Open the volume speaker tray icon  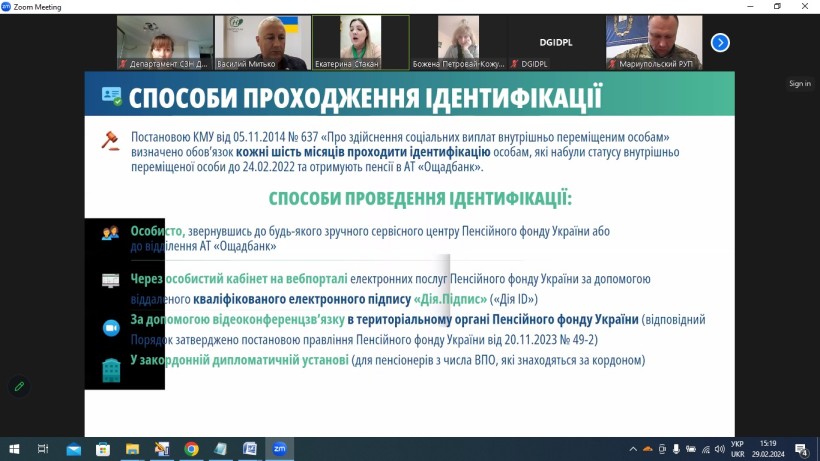click(720, 449)
